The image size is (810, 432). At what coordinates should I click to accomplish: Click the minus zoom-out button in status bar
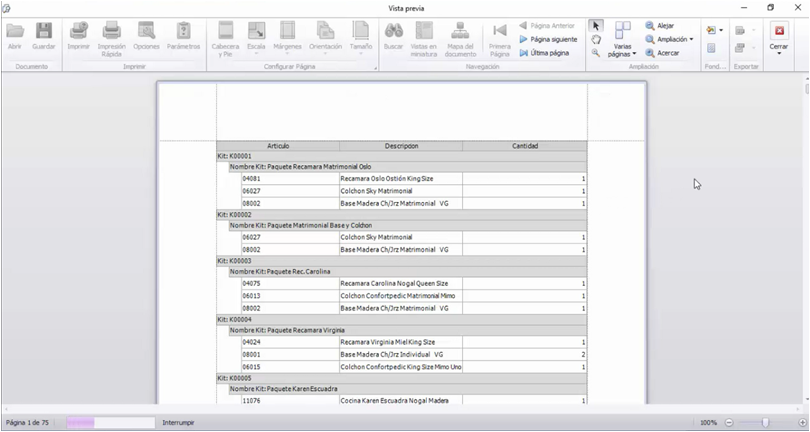tap(729, 423)
